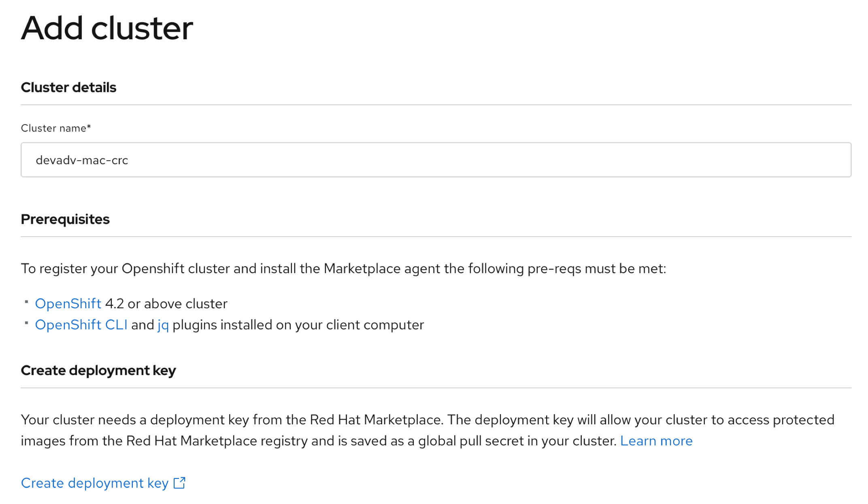Open the OpenShift 4.2 link
Viewport: 868px width, 504px height.
[68, 303]
